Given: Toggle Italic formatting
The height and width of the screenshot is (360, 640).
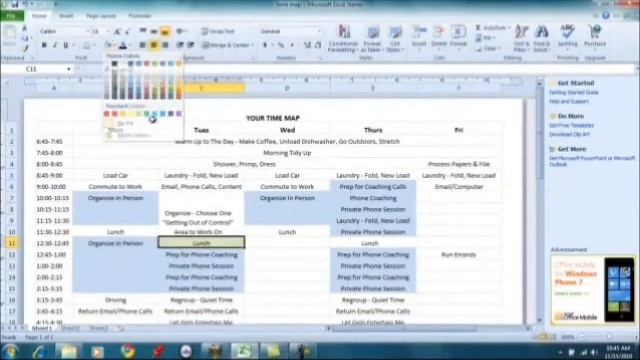Looking at the screenshot, I should tap(55, 45).
